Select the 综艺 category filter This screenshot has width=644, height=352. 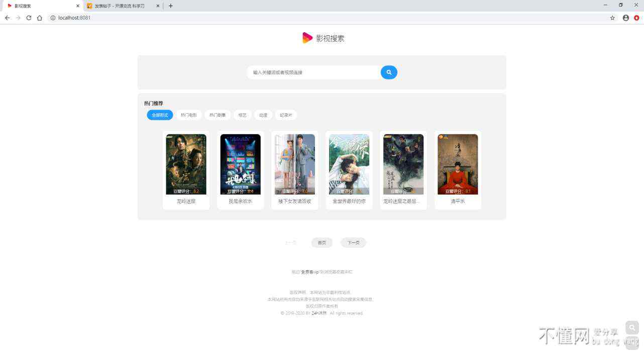point(243,115)
